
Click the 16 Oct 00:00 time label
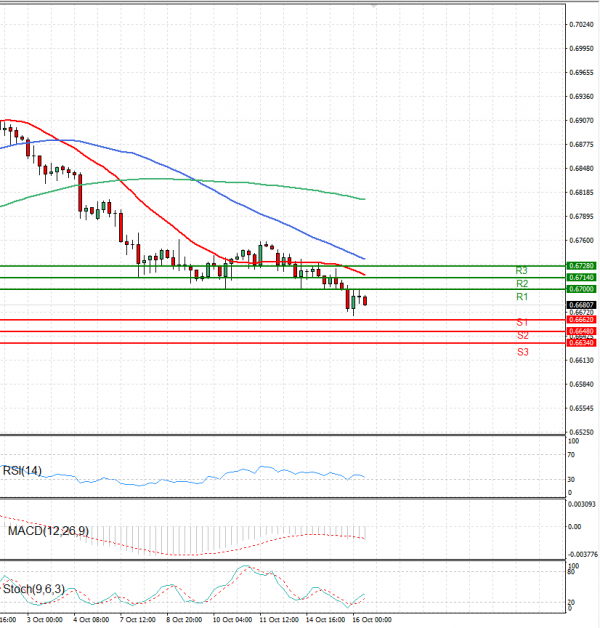(x=372, y=620)
